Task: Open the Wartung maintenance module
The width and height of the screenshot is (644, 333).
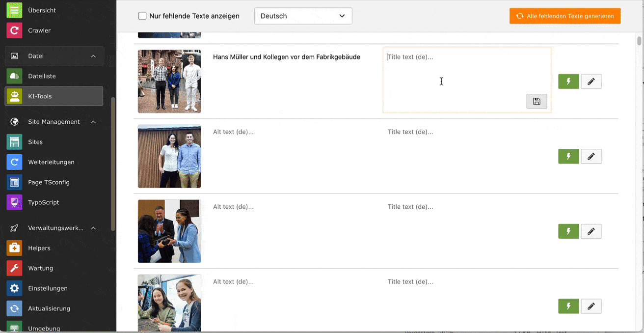Action: 40,268
